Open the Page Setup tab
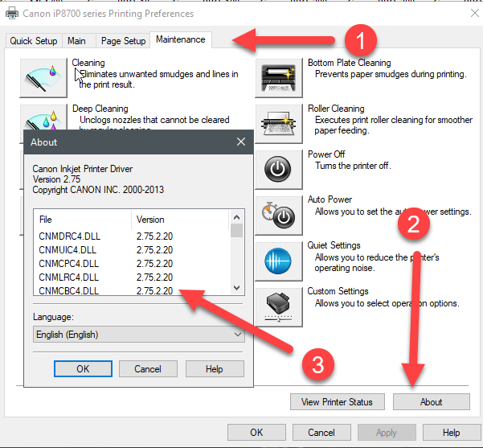Viewport: 483px width, 448px height. (x=123, y=41)
